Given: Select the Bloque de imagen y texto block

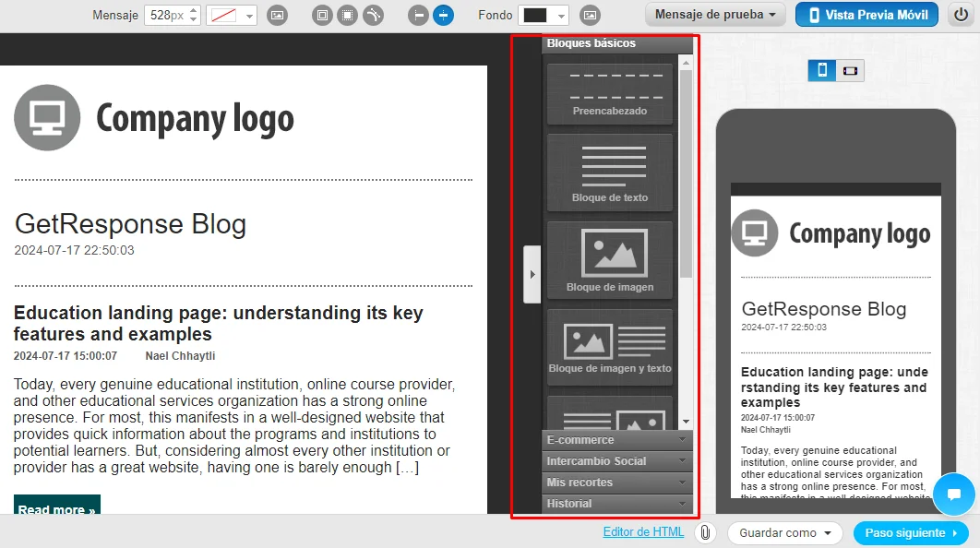Looking at the screenshot, I should coord(609,347).
